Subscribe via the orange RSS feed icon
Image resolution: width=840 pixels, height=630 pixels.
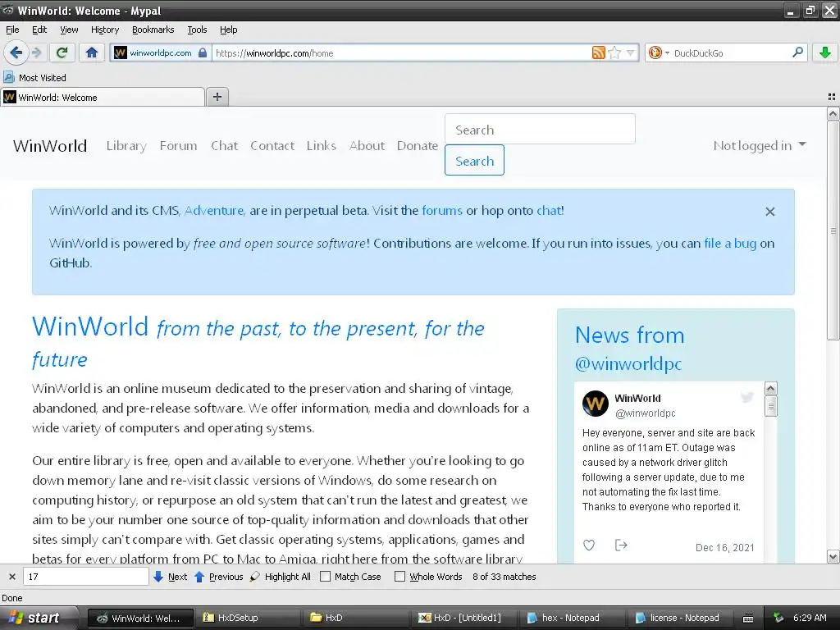point(598,52)
